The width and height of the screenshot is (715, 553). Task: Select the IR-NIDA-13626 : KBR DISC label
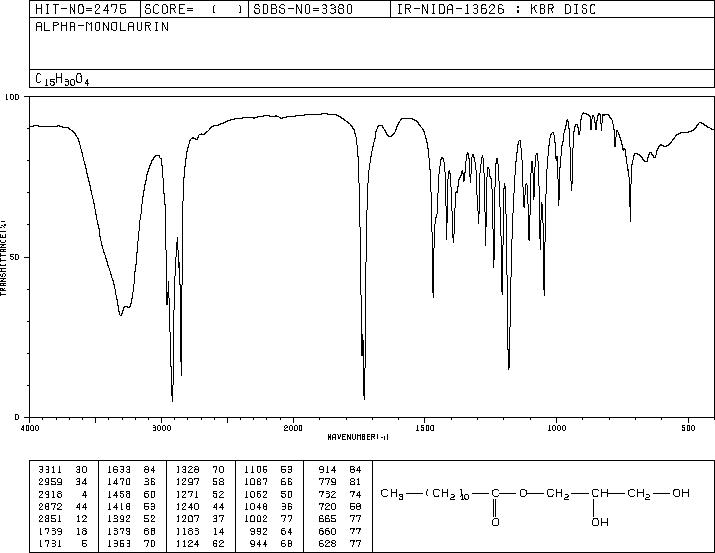(496, 9)
